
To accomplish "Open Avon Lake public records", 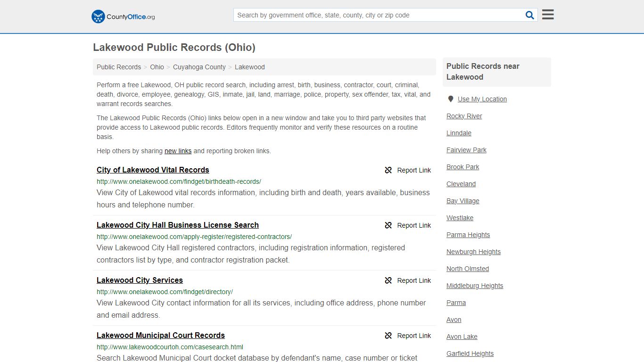I will pyautogui.click(x=462, y=337).
